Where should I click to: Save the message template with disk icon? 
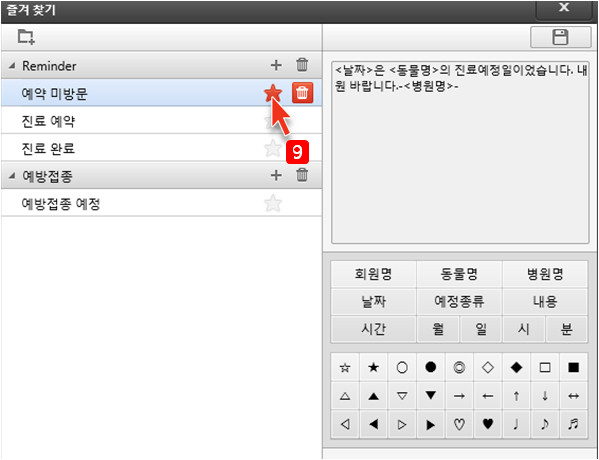point(560,37)
